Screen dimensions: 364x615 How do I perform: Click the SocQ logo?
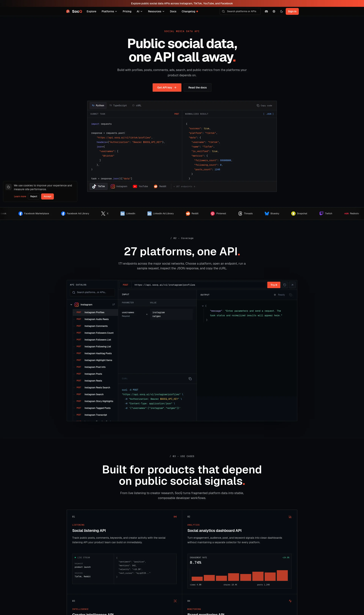[74, 11]
